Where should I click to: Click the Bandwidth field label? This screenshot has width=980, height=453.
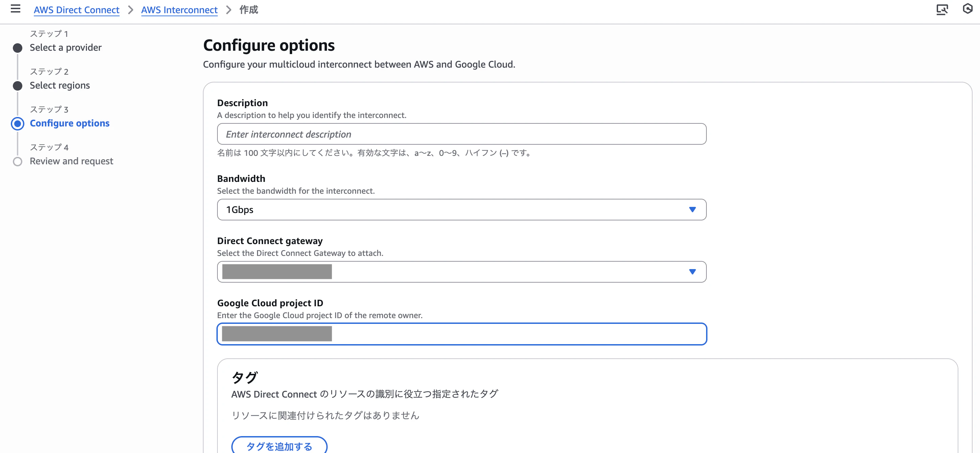click(x=241, y=178)
